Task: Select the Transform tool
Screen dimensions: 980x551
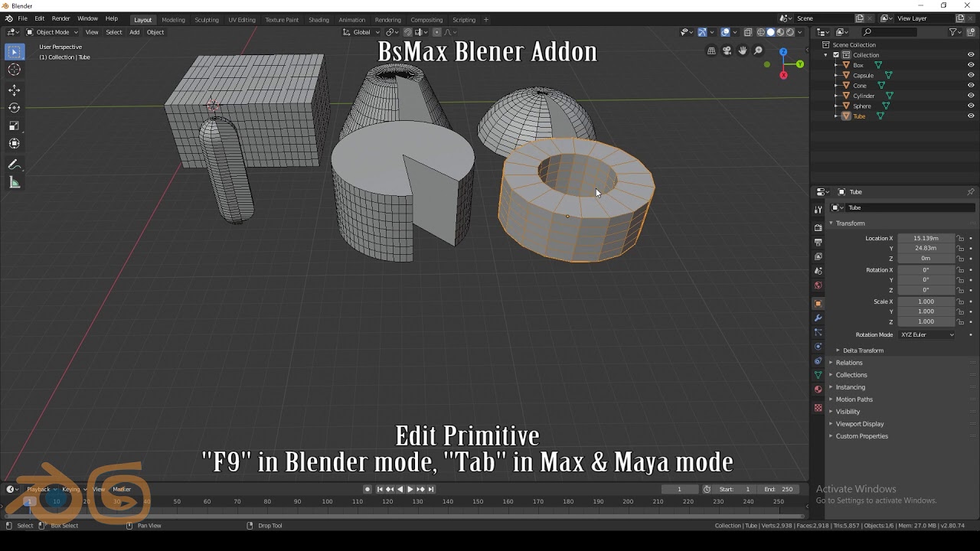Action: tap(15, 144)
